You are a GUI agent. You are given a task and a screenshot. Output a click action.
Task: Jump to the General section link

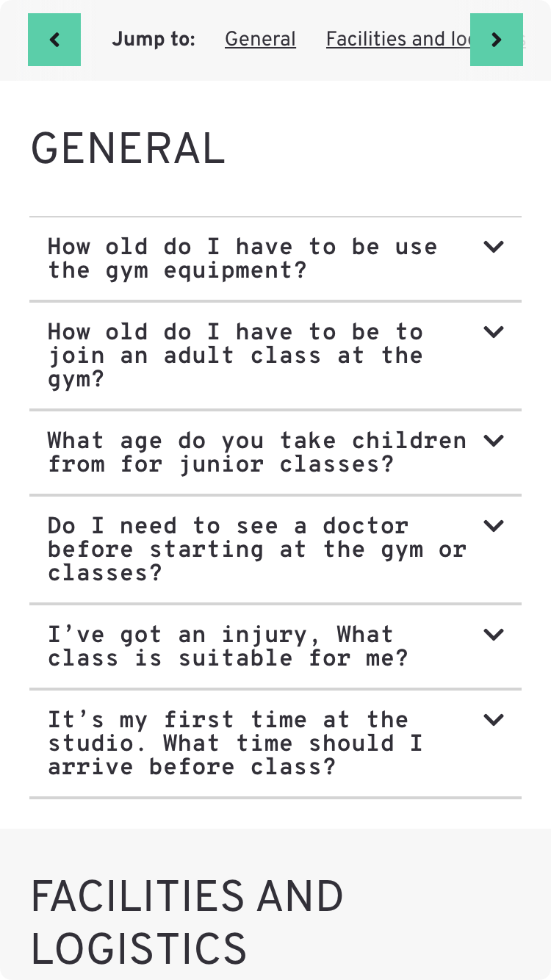(260, 40)
